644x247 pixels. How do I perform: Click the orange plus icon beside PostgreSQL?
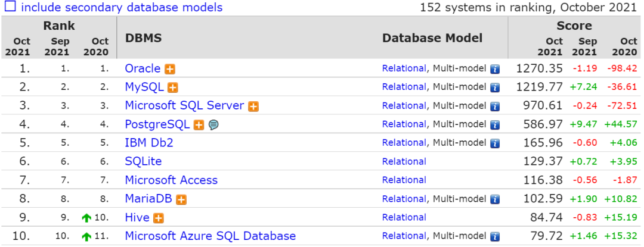[x=199, y=125]
